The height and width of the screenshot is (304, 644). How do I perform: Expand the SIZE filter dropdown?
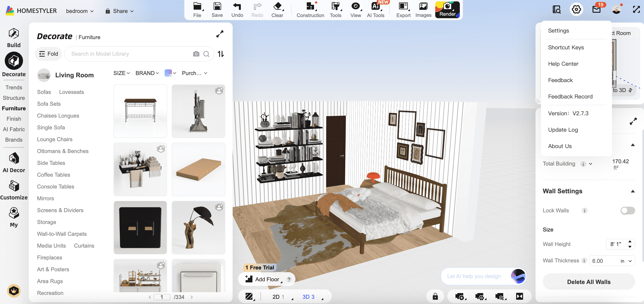121,73
